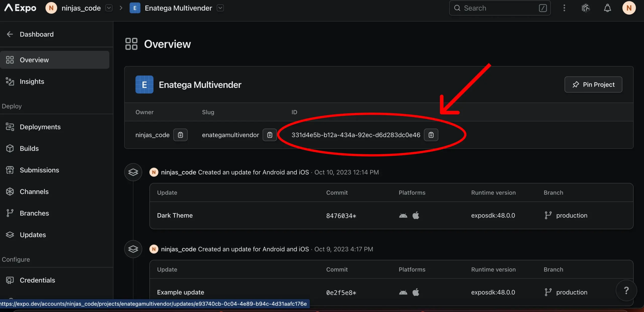Open the Dark Theme update row
644x312 pixels.
point(175,216)
